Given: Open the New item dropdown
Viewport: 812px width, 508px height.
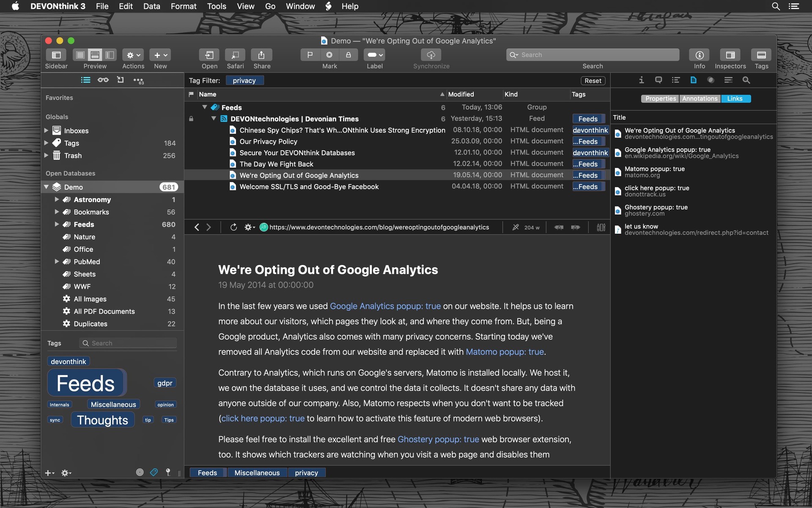Looking at the screenshot, I should coord(160,55).
